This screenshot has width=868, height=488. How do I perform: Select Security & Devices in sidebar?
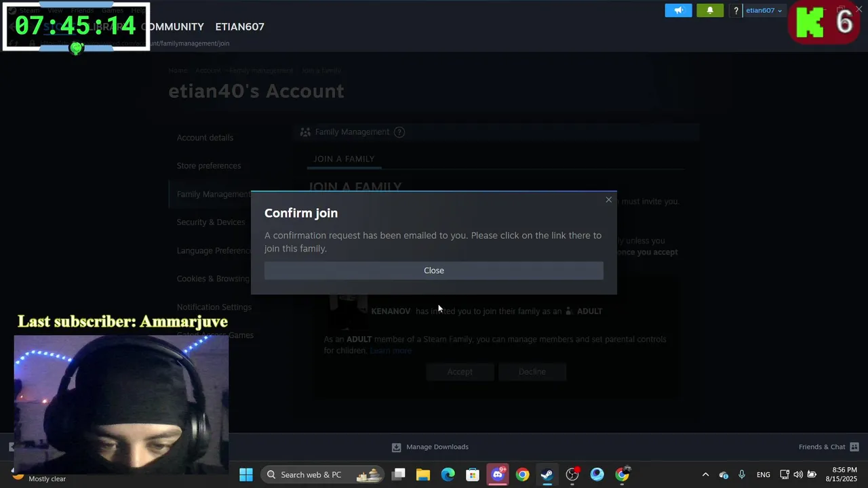[211, 222]
